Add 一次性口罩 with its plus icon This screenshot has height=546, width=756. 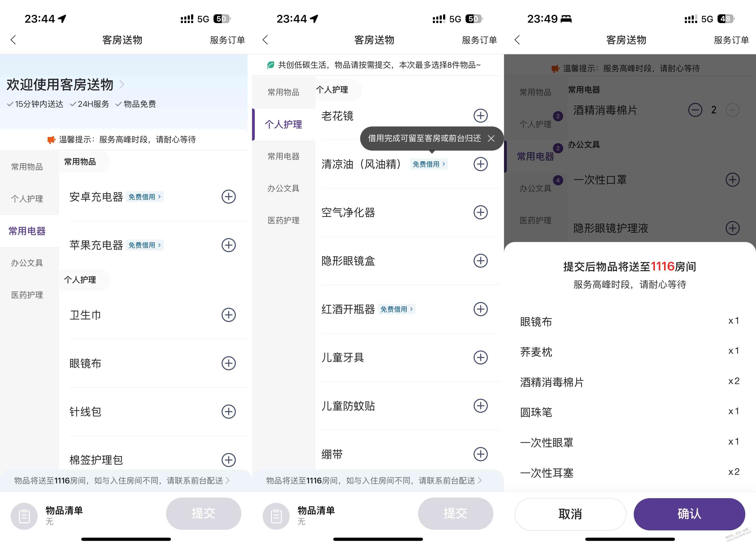[733, 180]
